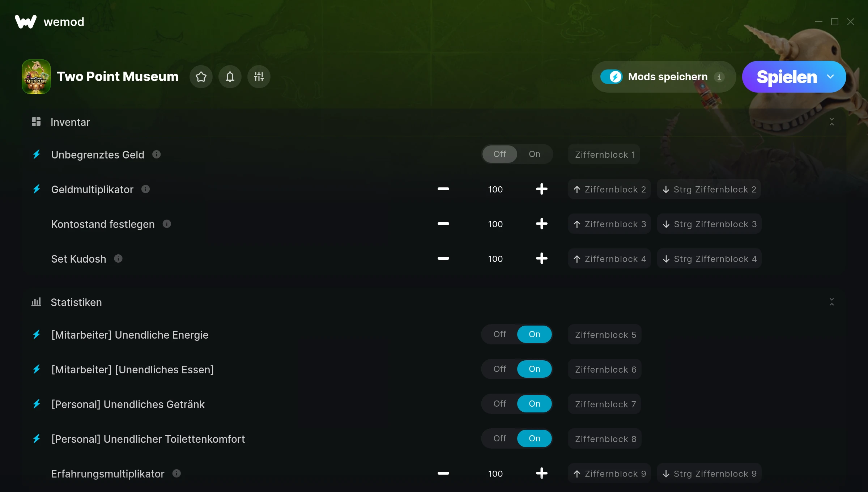Maximize the WeMod window
Image resolution: width=868 pixels, height=492 pixels.
[x=835, y=22]
